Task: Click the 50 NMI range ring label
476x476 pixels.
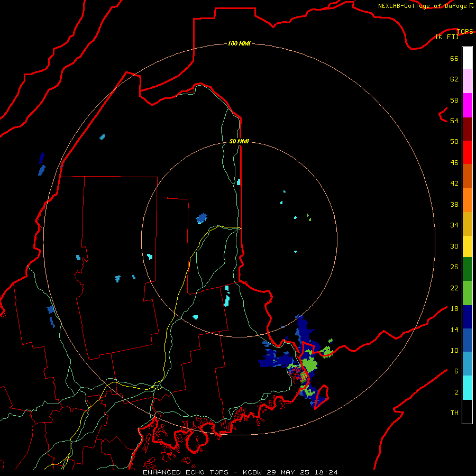Action: tap(239, 141)
